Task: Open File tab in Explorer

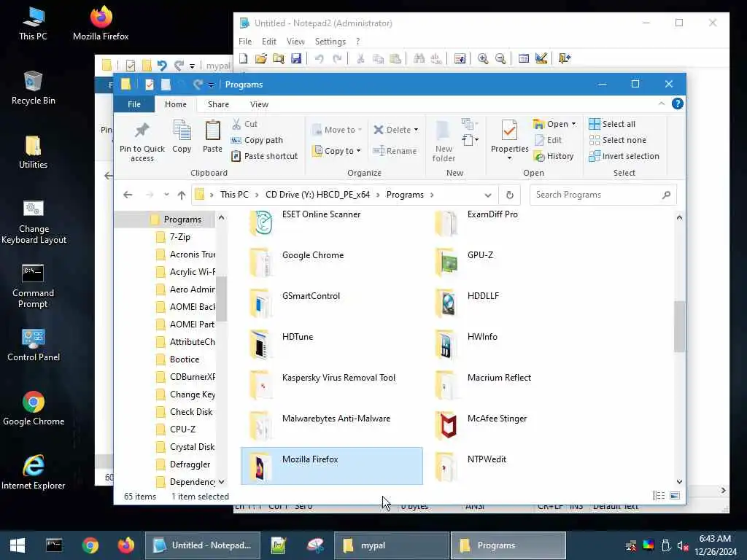Action: click(x=134, y=104)
